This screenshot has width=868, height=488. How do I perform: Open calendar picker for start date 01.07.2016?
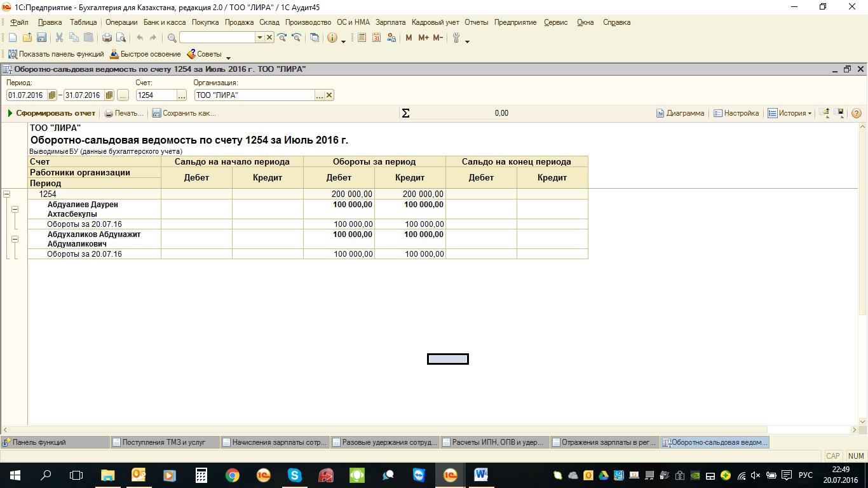point(52,95)
